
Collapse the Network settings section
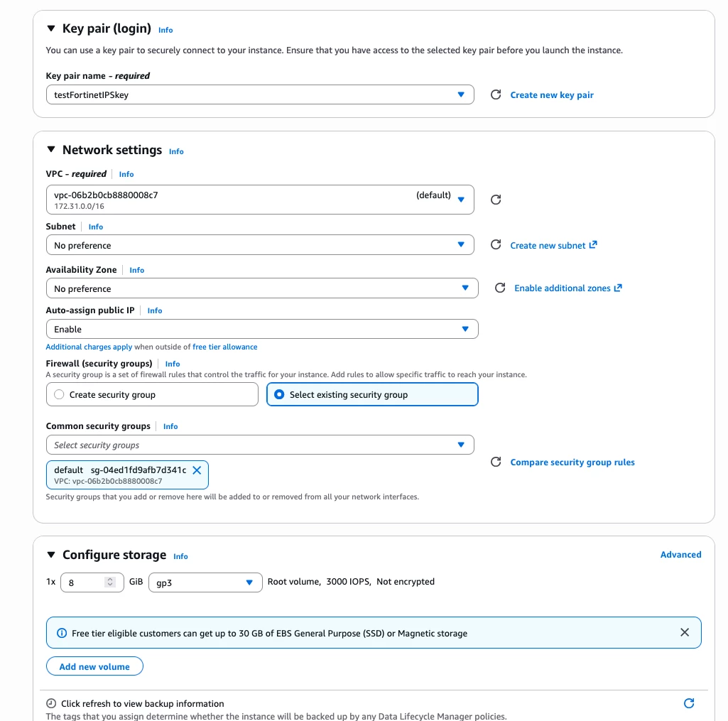click(51, 149)
